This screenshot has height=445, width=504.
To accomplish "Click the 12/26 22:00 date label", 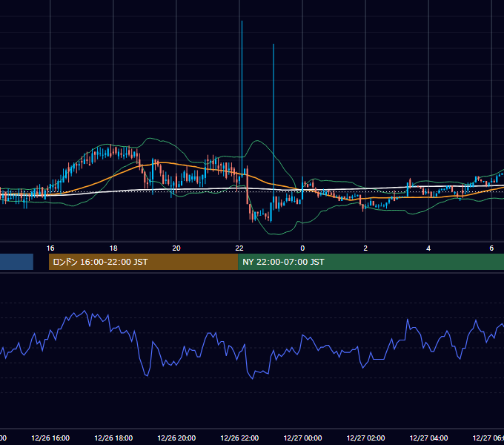I will point(239,438).
